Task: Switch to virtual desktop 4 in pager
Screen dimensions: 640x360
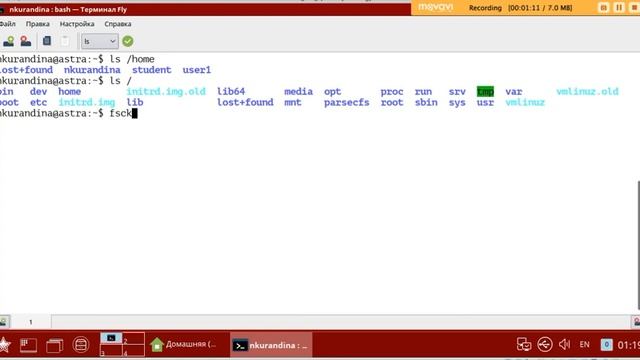Action: [x=133, y=350]
